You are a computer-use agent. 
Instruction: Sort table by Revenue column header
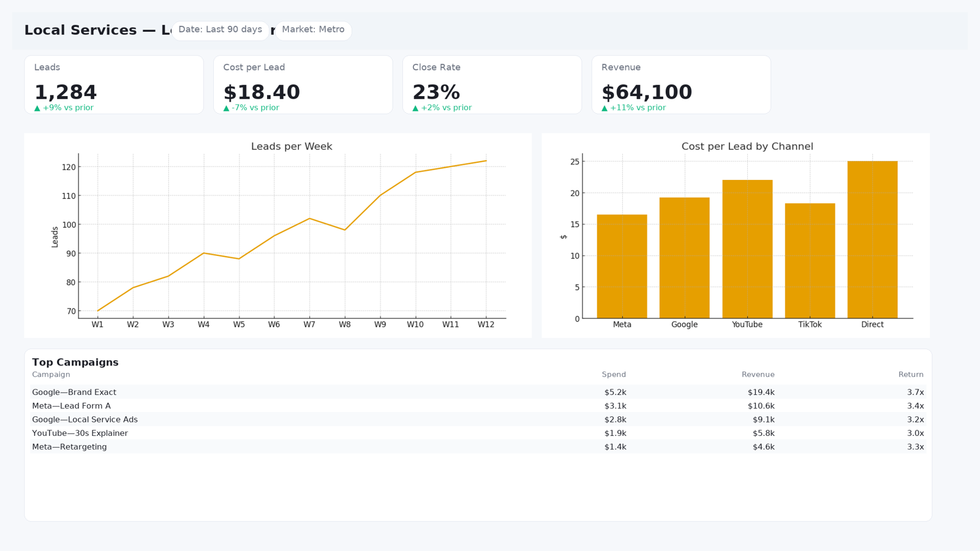(x=758, y=375)
